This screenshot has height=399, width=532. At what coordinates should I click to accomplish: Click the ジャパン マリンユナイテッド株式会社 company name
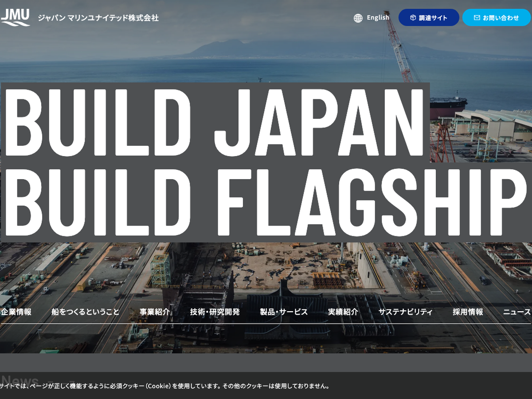(98, 18)
